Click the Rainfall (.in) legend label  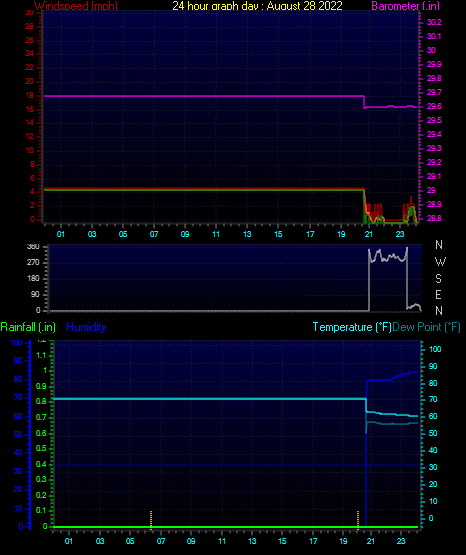28,327
